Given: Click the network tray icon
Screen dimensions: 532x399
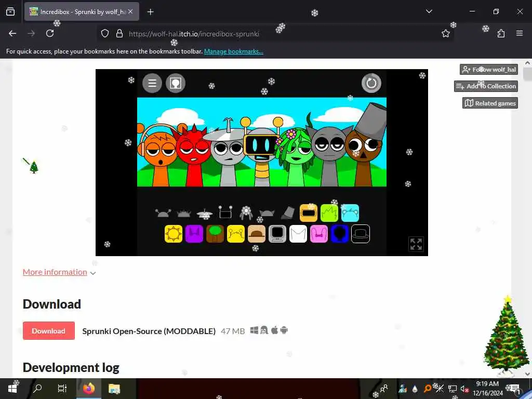Looking at the screenshot, I should [453, 389].
